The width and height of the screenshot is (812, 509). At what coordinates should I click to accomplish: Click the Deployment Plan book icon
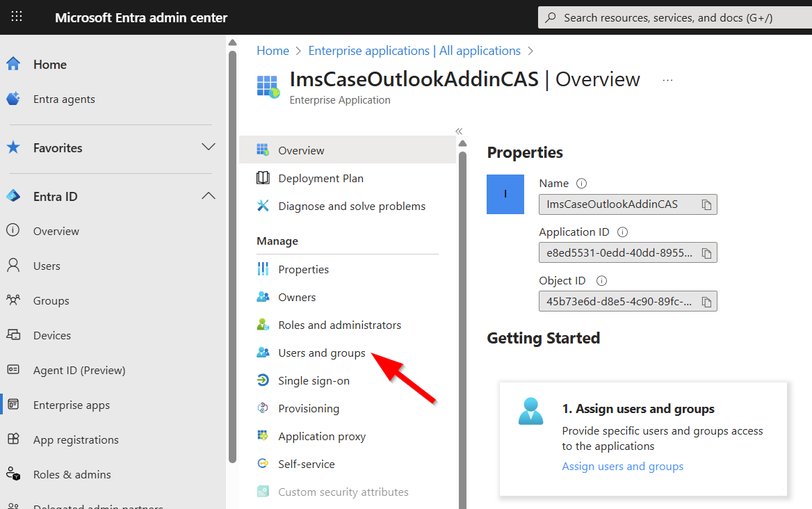[x=263, y=177]
